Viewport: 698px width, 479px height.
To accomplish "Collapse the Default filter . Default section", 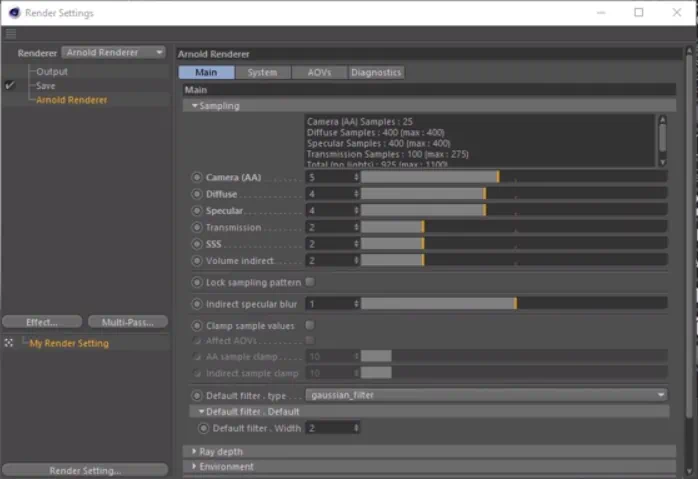I will tap(201, 412).
